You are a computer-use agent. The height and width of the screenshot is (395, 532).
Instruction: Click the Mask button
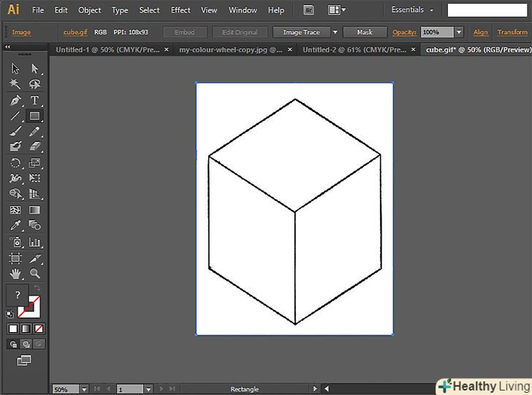[x=365, y=32]
